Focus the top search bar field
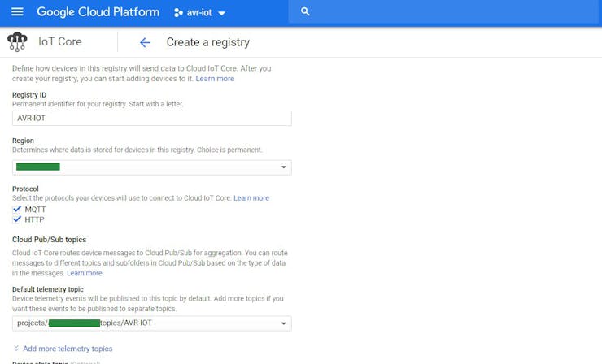The height and width of the screenshot is (364, 602). (x=443, y=11)
